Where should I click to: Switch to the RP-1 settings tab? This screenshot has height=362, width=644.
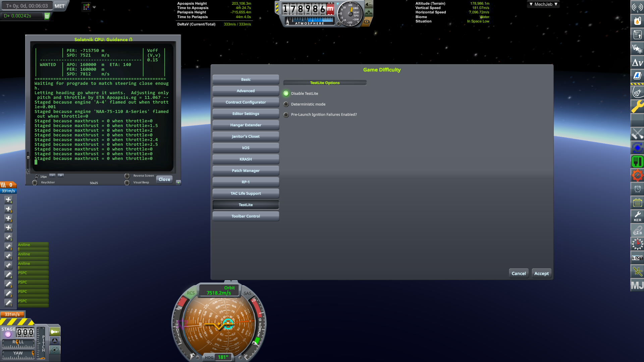(x=246, y=182)
